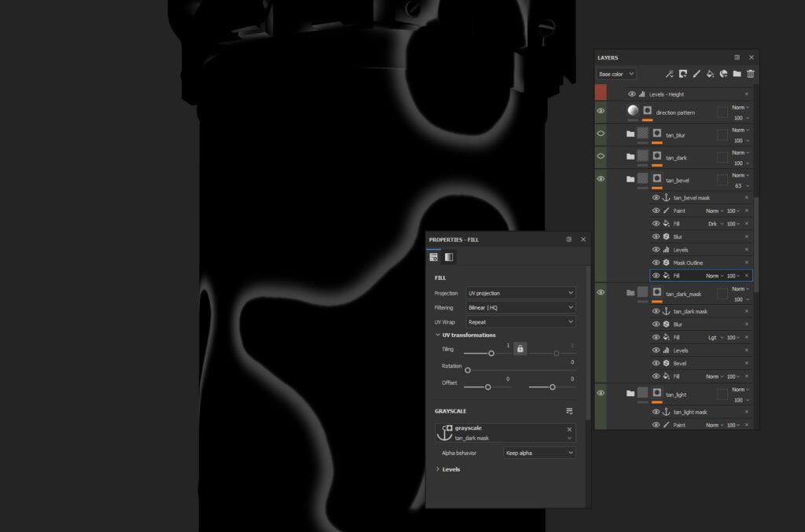Delete the selected layer with trash icon
This screenshot has height=532, width=805.
751,74
